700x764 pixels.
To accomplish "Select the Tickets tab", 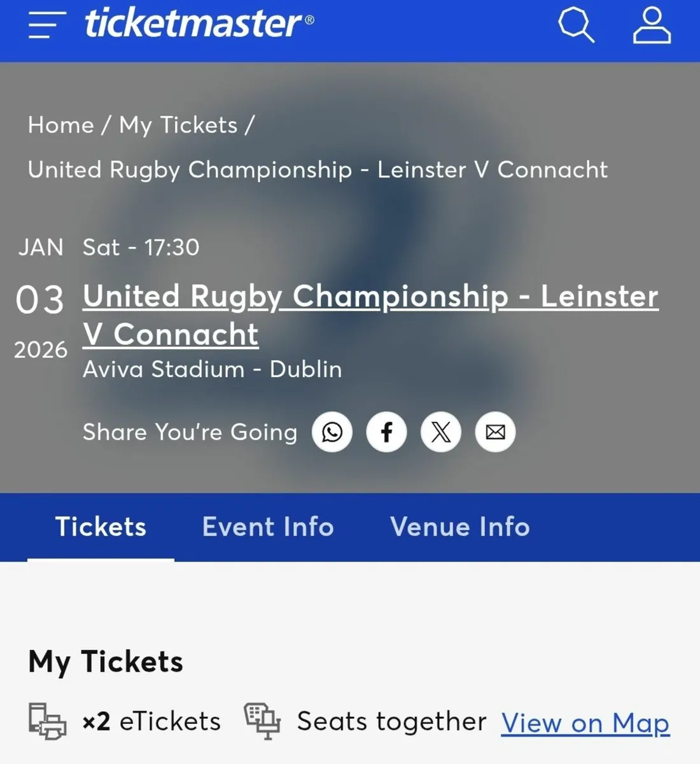I will (x=101, y=527).
